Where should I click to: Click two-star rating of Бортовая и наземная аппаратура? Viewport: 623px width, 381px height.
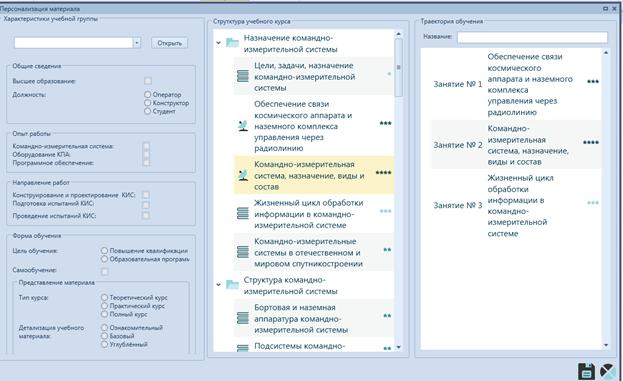coord(387,316)
